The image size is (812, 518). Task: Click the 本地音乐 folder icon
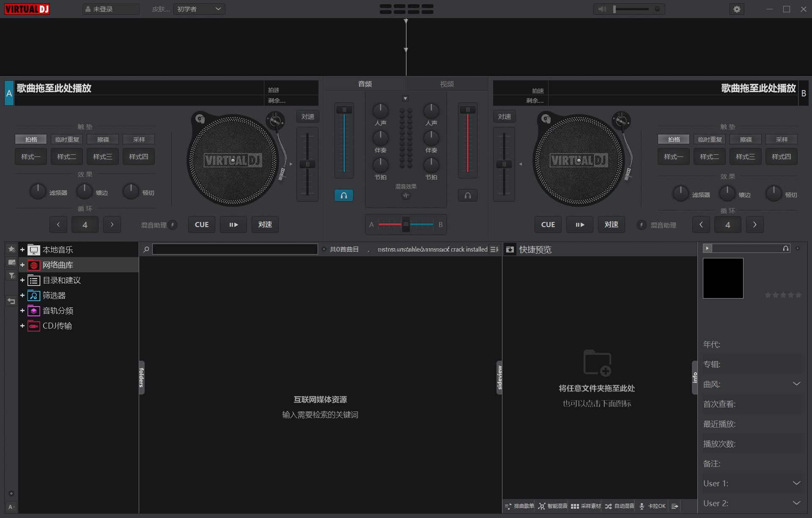(34, 250)
